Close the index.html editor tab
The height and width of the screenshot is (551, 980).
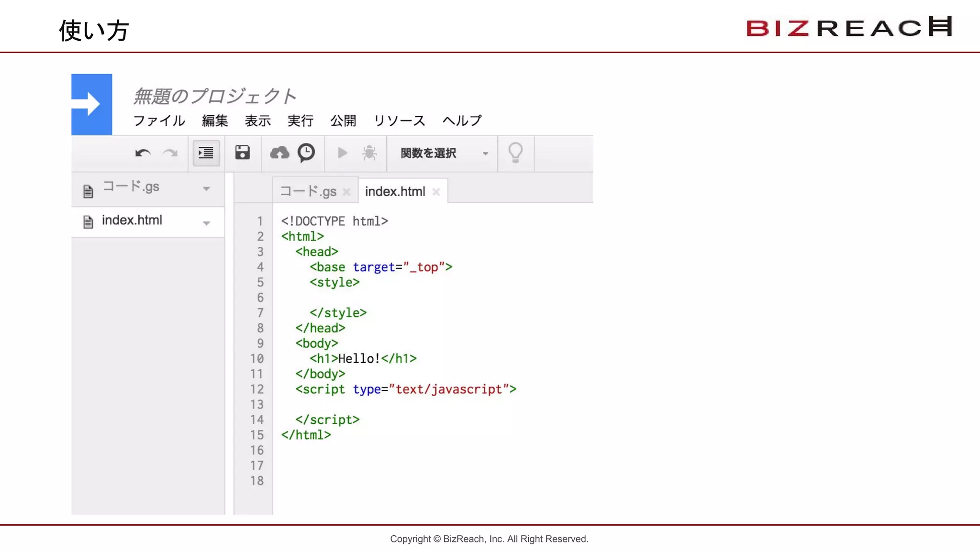pyautogui.click(x=436, y=192)
